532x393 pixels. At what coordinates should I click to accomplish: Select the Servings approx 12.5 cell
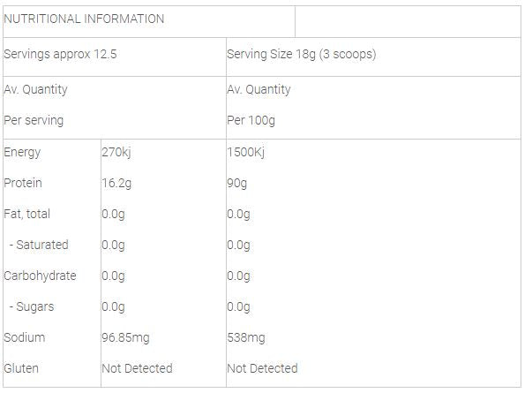(x=61, y=54)
